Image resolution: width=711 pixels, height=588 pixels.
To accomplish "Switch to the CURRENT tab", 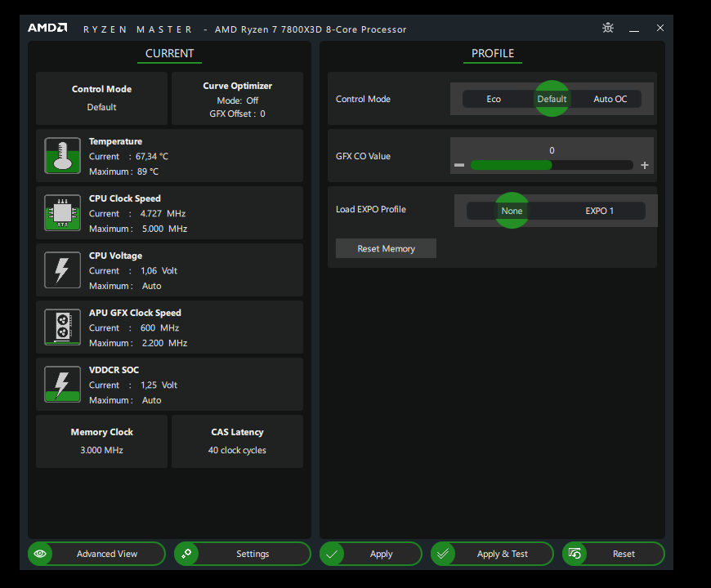I will [170, 53].
